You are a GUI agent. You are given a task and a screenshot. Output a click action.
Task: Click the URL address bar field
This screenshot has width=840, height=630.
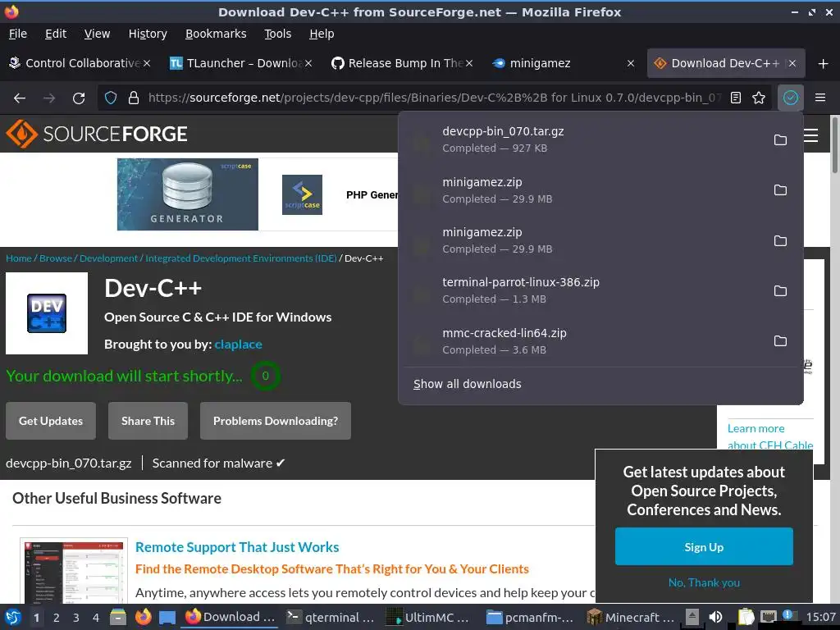coord(434,98)
